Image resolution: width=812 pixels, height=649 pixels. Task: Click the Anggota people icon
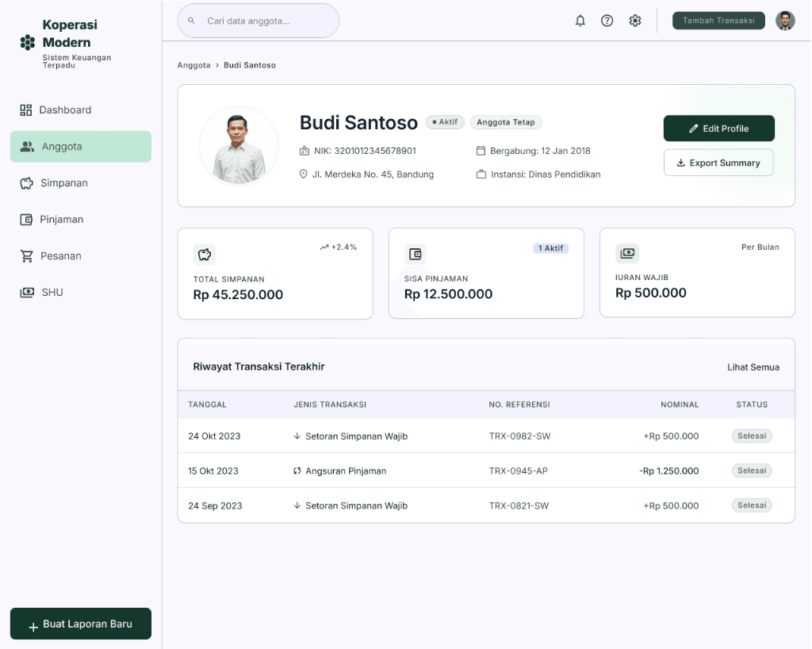[x=27, y=147]
